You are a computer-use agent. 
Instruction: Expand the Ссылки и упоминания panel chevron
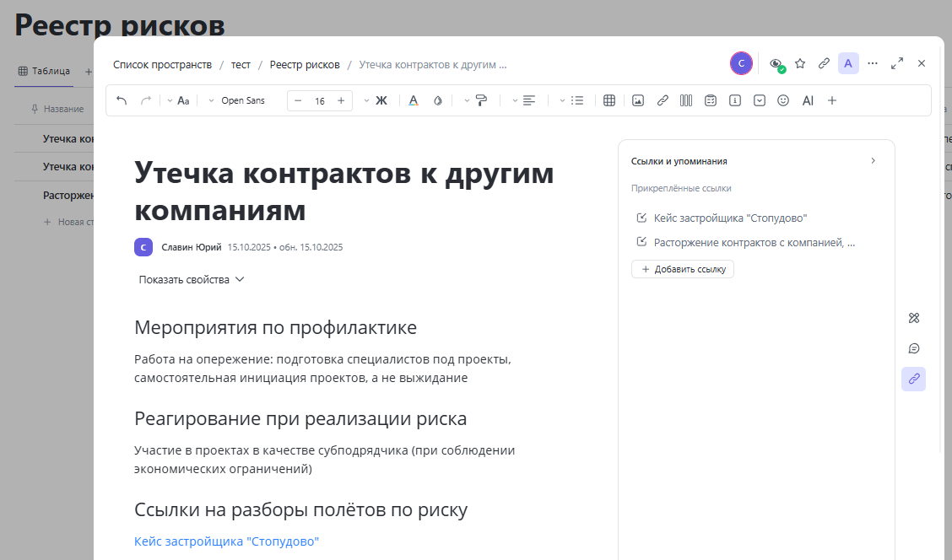[874, 160]
